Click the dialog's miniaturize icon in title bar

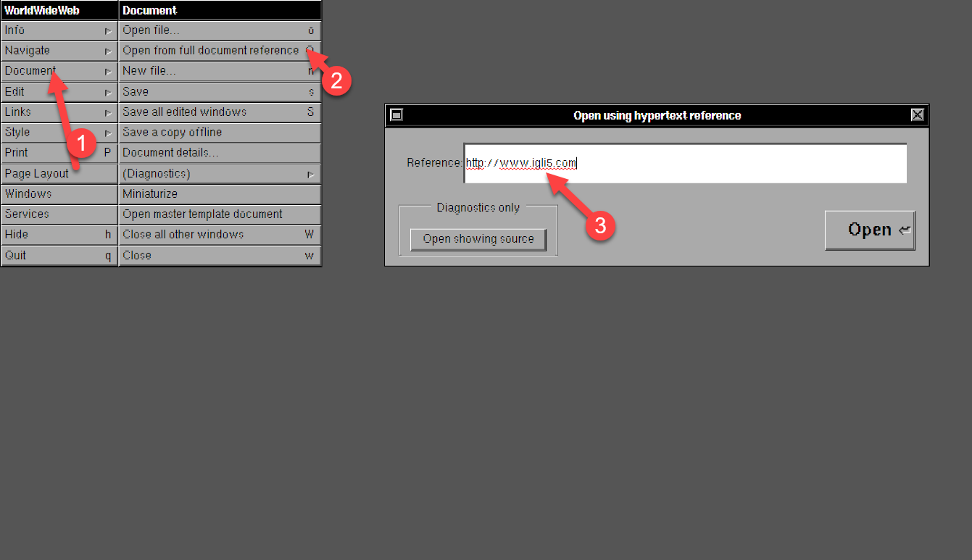click(396, 115)
